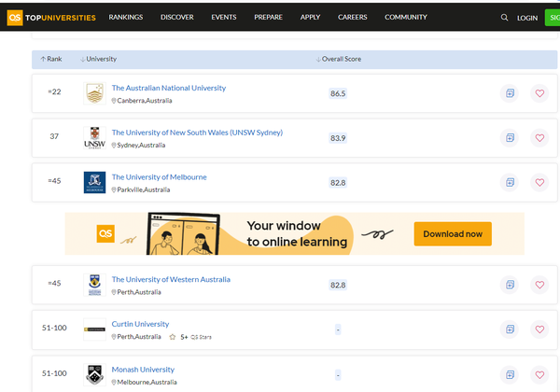
Task: Click the Monash University shield logo
Action: click(94, 374)
